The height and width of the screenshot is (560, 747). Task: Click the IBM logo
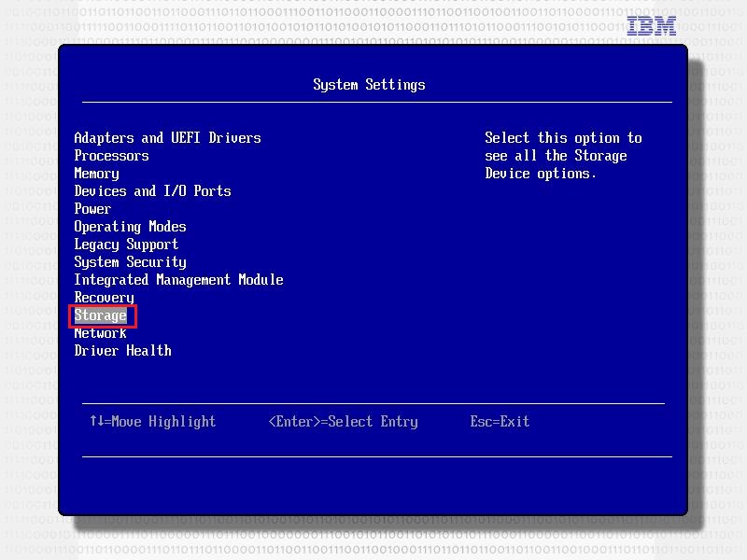(x=651, y=26)
